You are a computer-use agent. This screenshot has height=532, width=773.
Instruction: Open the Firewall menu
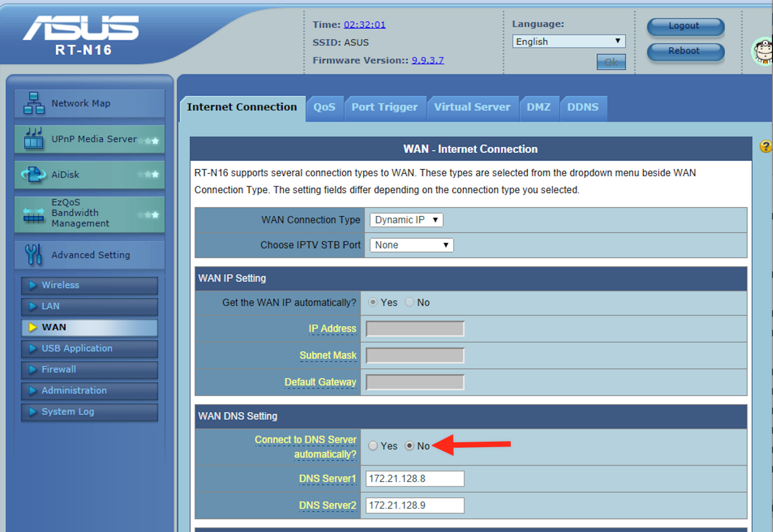pos(90,370)
